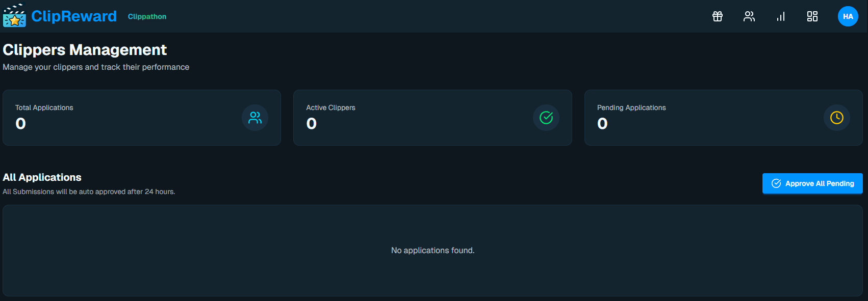Click the ClipReward clapperboard logo icon
The image size is (868, 301).
[14, 16]
